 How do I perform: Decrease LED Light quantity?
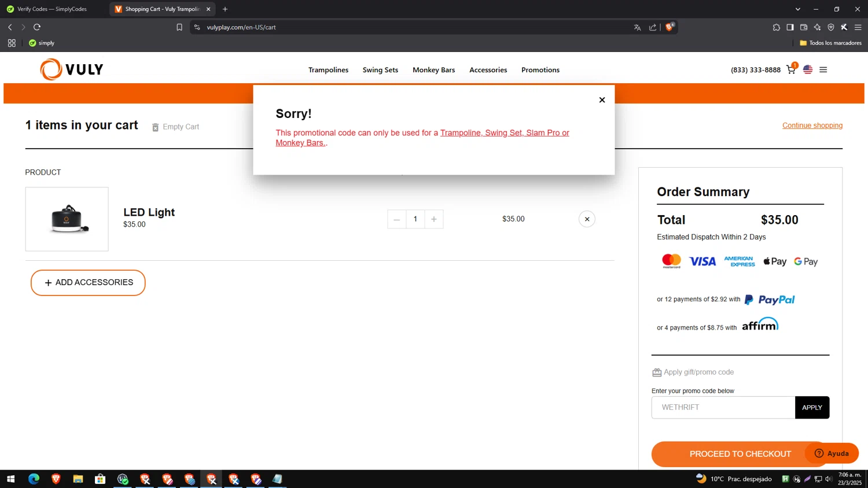pyautogui.click(x=396, y=219)
